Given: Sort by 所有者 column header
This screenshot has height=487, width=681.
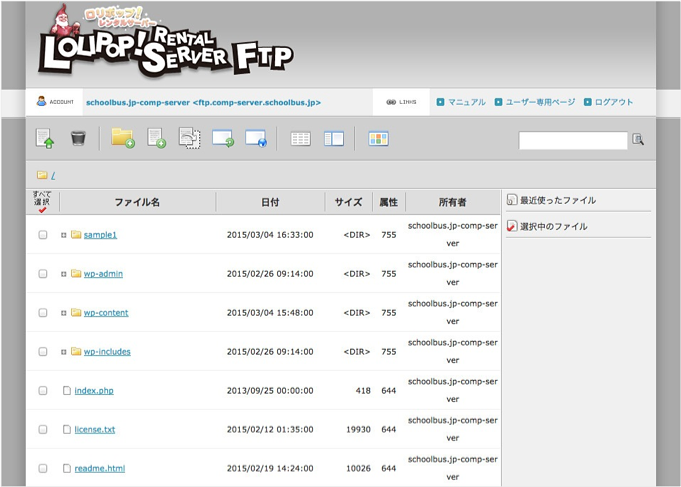Looking at the screenshot, I should click(453, 202).
